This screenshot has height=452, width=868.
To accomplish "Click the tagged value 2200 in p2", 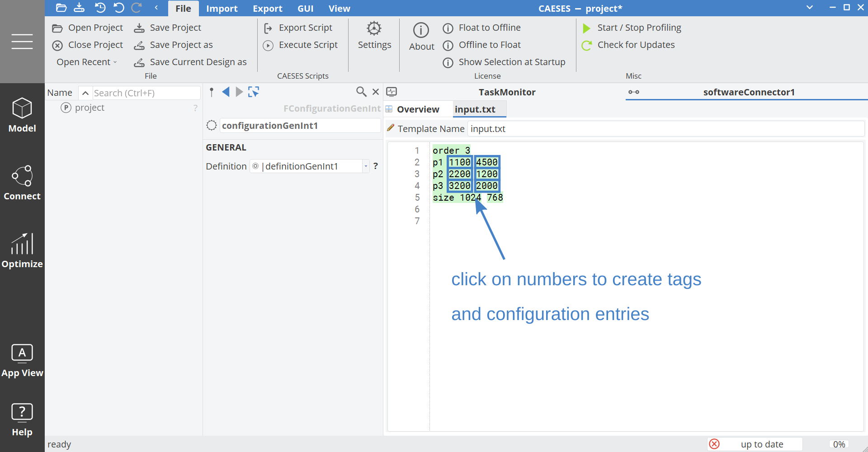I will (460, 174).
